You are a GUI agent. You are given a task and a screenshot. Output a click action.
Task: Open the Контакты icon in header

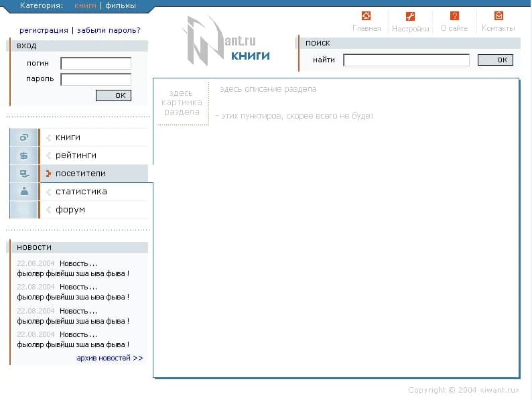tap(498, 16)
